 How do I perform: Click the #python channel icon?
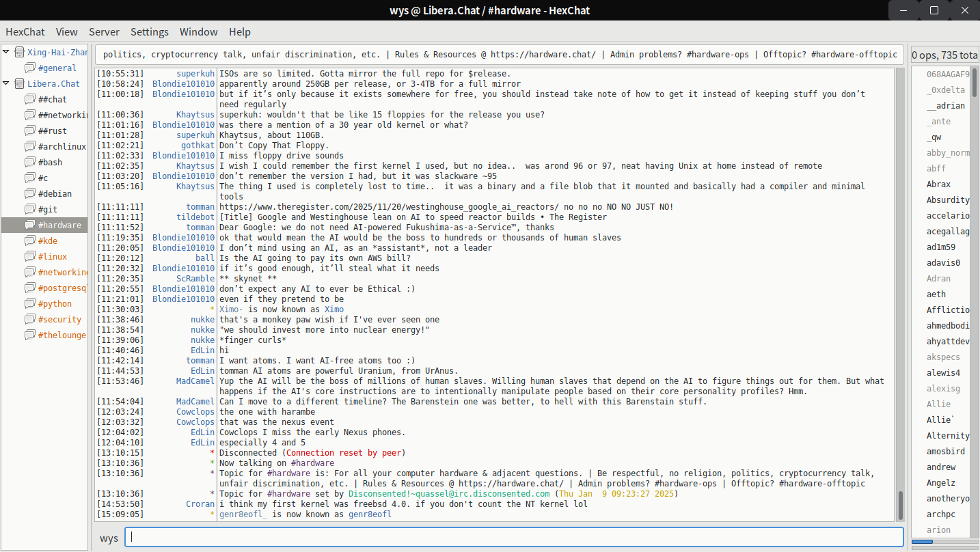click(x=29, y=303)
